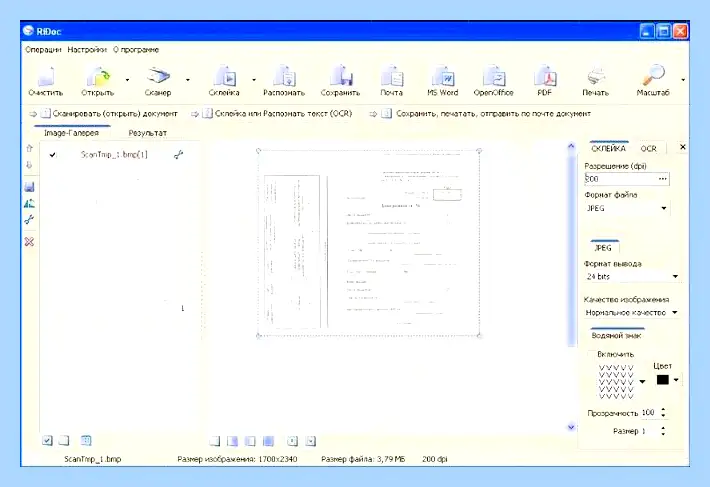710x487 pixels.
Task: Open the Формат файла JPEG dropdown
Action: point(627,208)
